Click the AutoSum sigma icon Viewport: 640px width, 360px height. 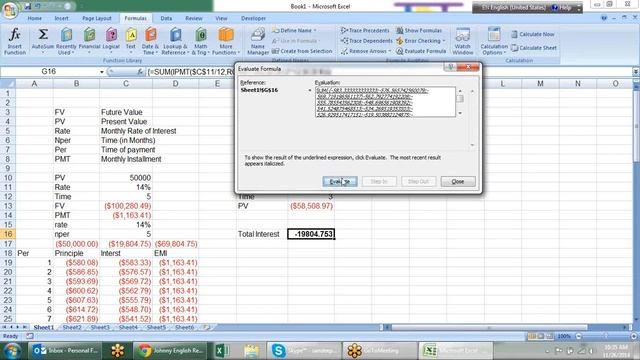coord(43,35)
